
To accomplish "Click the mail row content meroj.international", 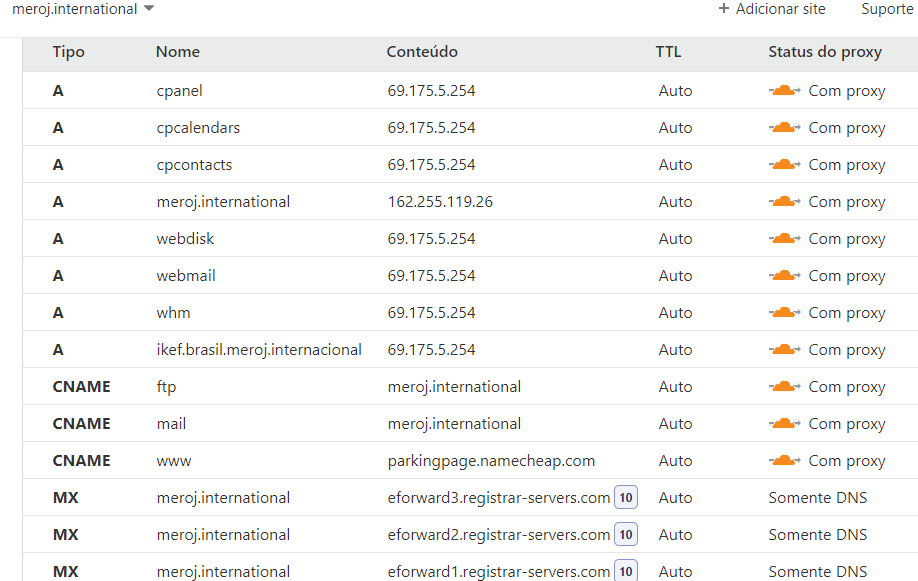I will tap(454, 423).
